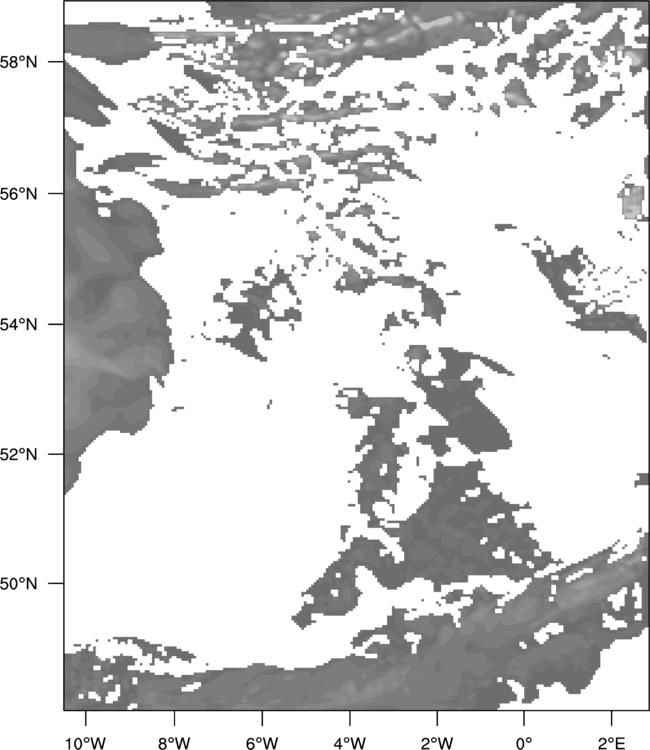Viewport: 650px width, 750px height.
Task: Click the 10°W longitude label
Action: pyautogui.click(x=85, y=742)
